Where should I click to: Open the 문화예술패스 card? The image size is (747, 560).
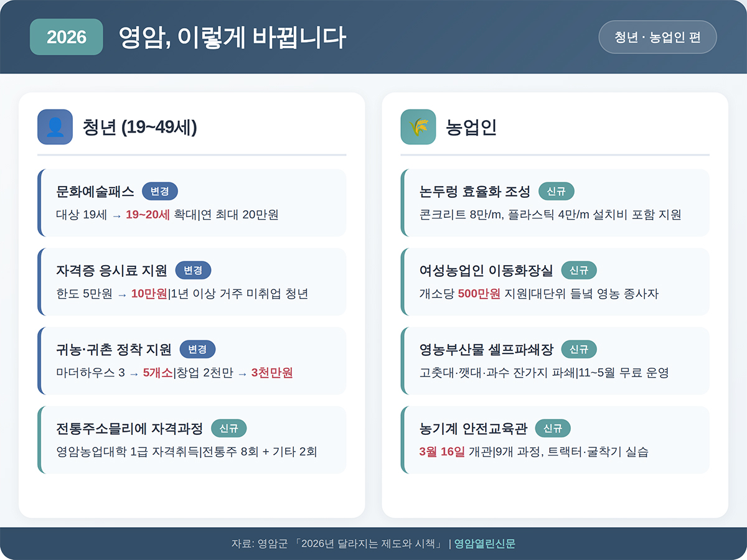tap(192, 203)
